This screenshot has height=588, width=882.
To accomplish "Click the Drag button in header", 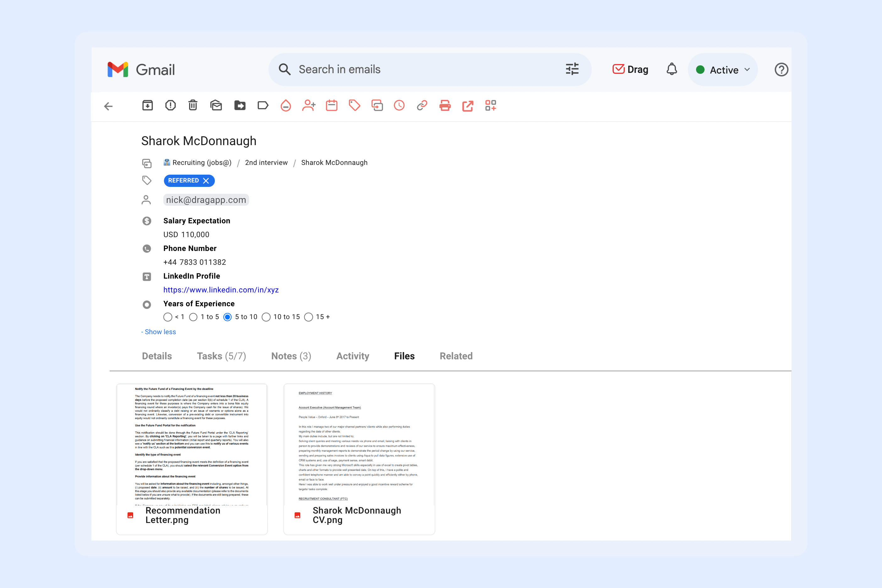I will tap(630, 69).
